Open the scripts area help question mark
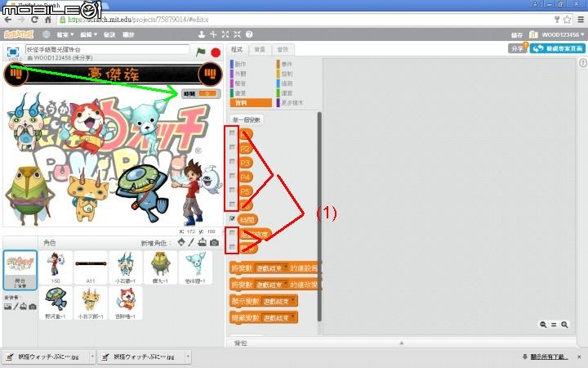The width and height of the screenshot is (588, 368). (x=582, y=63)
